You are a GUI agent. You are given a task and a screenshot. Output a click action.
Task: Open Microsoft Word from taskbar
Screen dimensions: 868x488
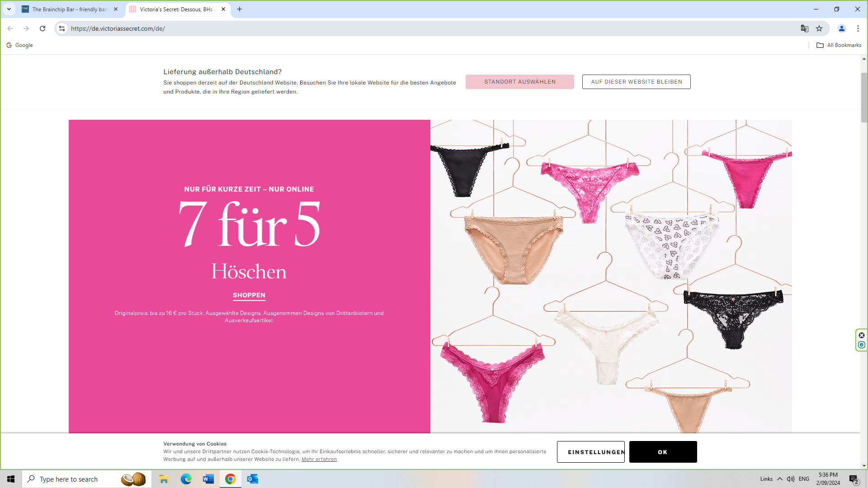[208, 479]
